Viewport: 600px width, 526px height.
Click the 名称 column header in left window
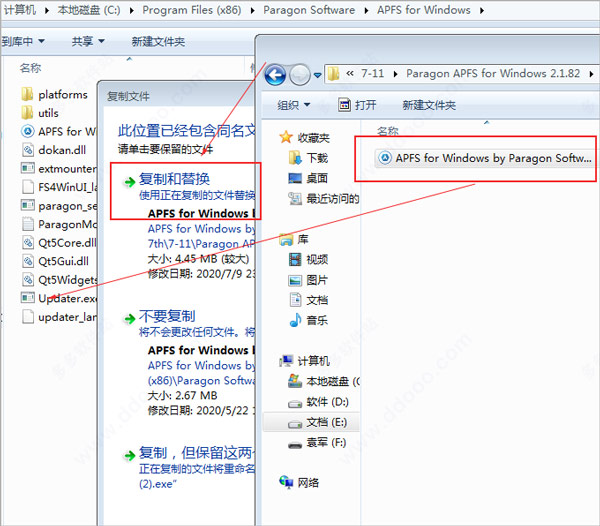pyautogui.click(x=31, y=68)
